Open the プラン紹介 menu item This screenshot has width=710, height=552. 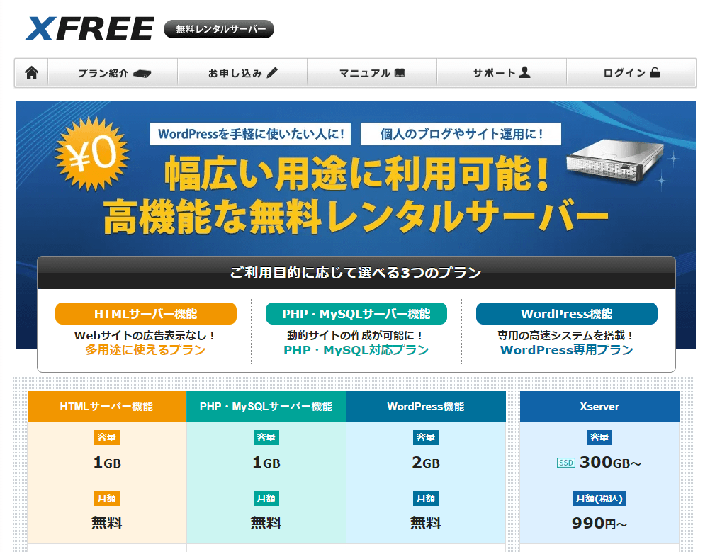tap(113, 72)
